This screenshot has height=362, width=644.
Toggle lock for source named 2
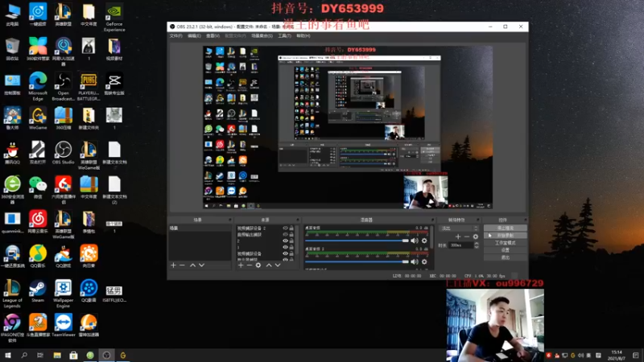tap(291, 241)
